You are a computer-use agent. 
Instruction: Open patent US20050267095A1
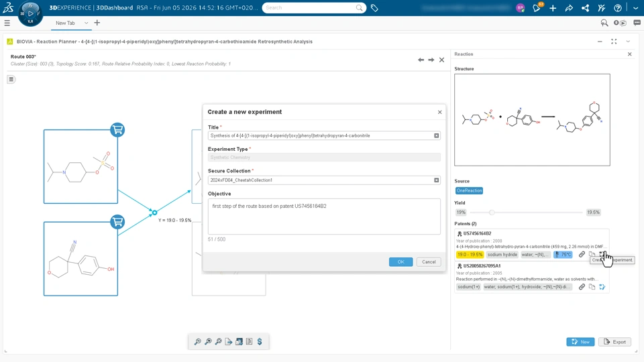pos(482,265)
